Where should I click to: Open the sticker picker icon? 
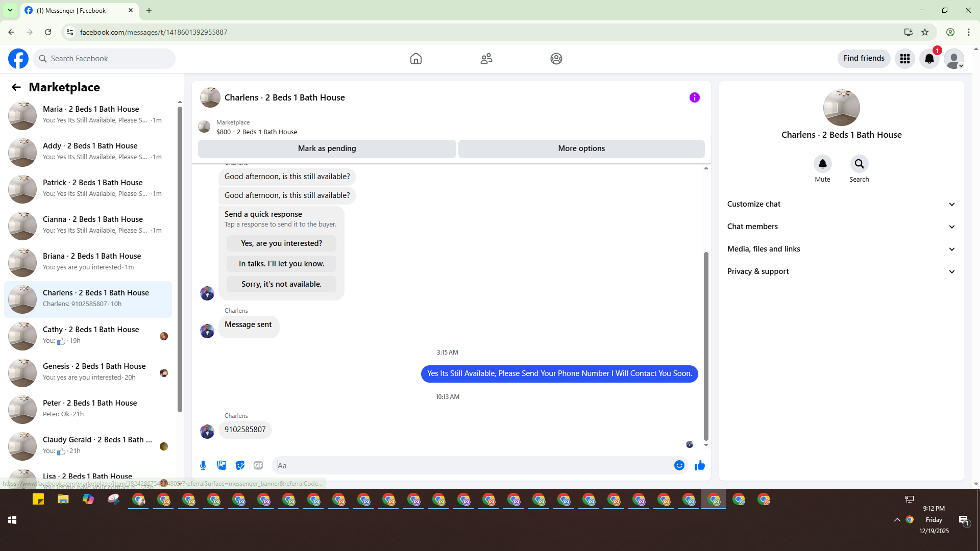click(x=240, y=465)
